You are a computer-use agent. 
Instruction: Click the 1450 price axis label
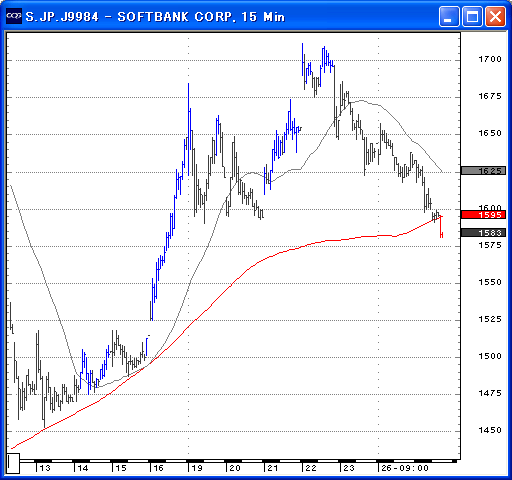pyautogui.click(x=490, y=430)
